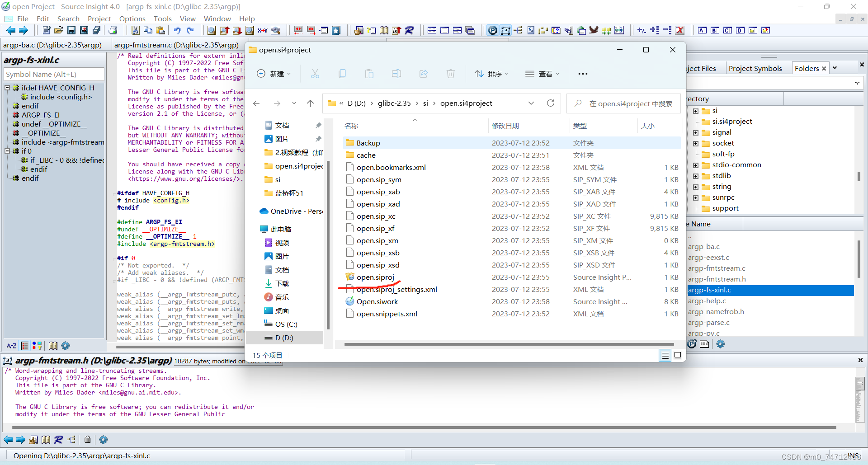The width and height of the screenshot is (868, 465).
Task: Switch to the Project Symbols panel tab
Action: click(755, 68)
